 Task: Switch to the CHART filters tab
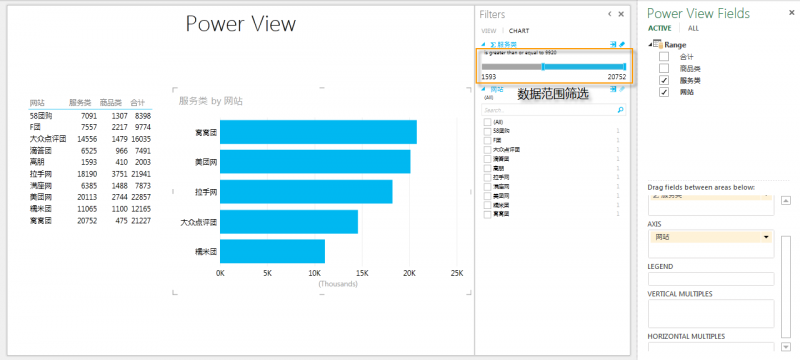pyautogui.click(x=519, y=31)
